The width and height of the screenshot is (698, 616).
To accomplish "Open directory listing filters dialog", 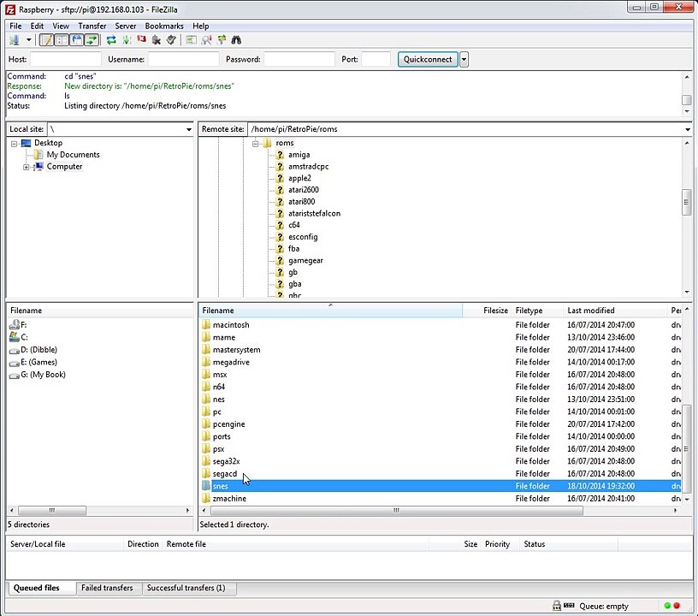I will click(x=192, y=40).
